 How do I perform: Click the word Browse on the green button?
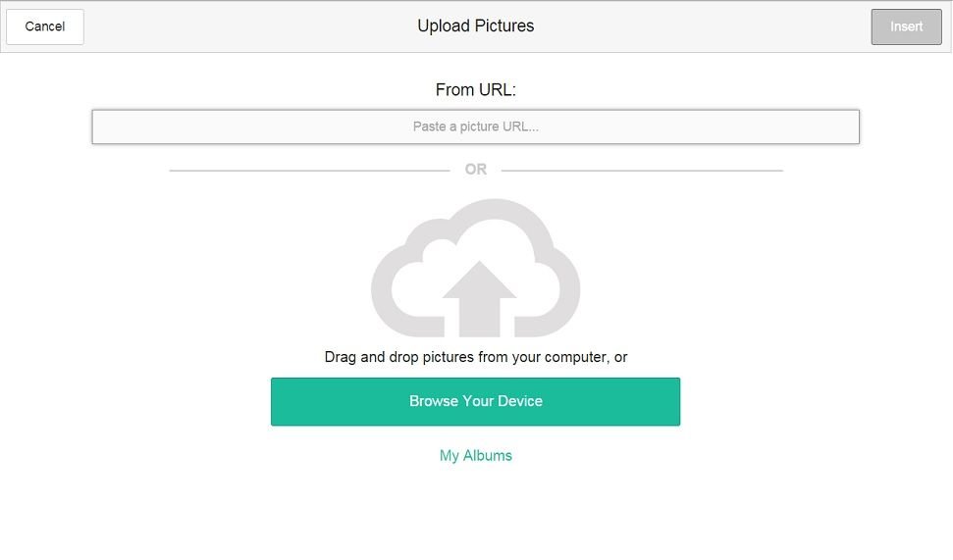click(x=434, y=401)
